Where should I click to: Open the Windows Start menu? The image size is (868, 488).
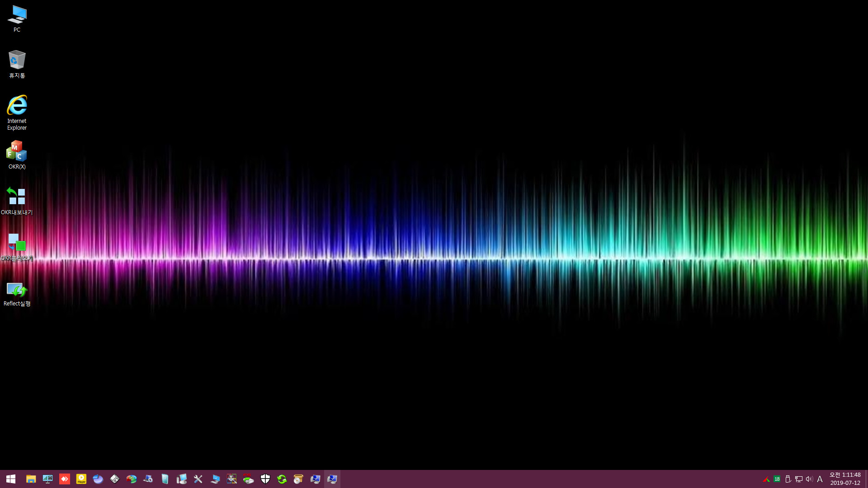pyautogui.click(x=11, y=479)
